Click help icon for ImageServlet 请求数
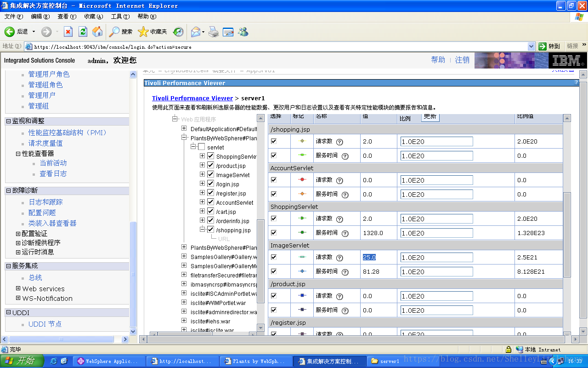The width and height of the screenshot is (588, 368). pyautogui.click(x=339, y=258)
